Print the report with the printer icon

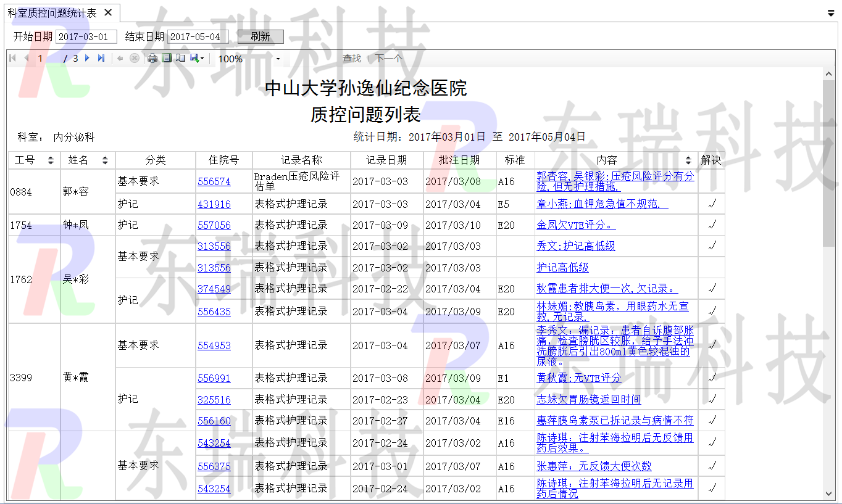(152, 59)
